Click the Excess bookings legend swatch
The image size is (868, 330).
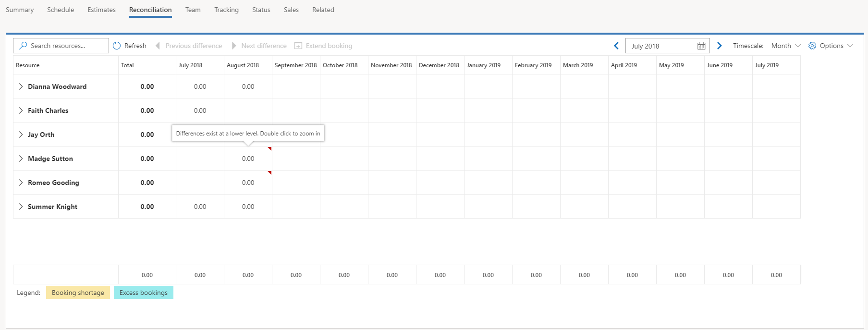(144, 293)
